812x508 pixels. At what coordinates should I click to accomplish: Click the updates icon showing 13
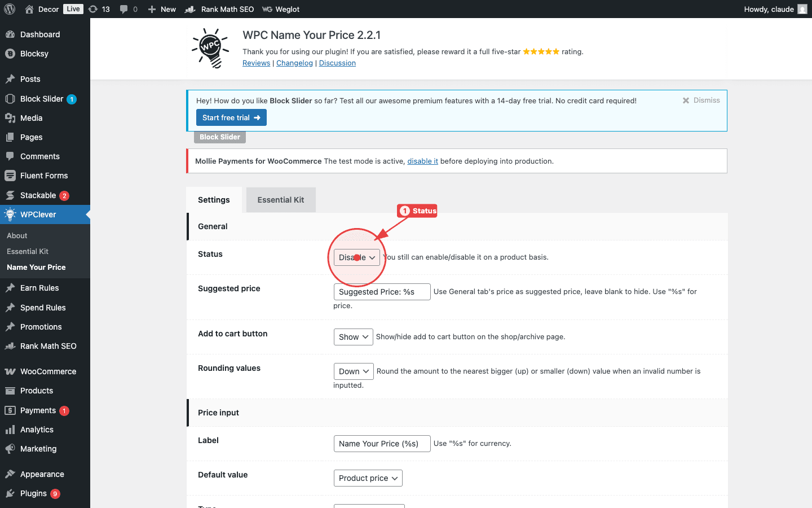(93, 9)
